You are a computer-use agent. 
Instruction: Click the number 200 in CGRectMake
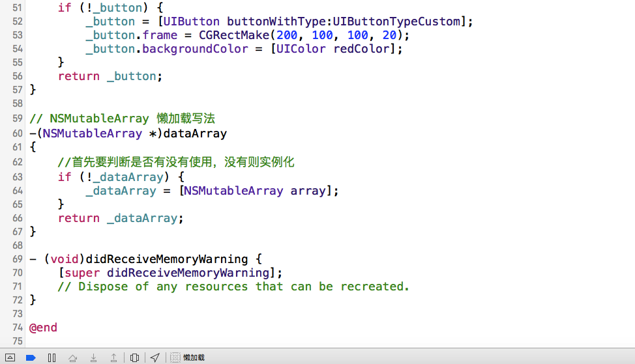287,35
